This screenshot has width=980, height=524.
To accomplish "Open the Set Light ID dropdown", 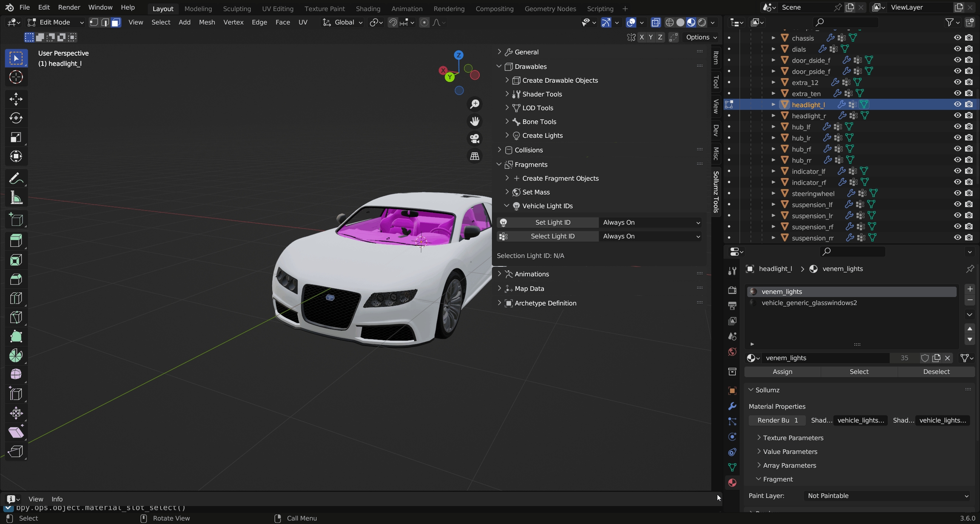I will point(651,222).
